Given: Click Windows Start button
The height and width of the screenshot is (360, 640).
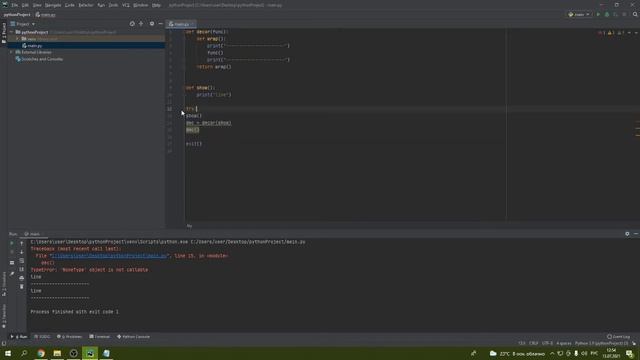Looking at the screenshot, I should point(8,353).
